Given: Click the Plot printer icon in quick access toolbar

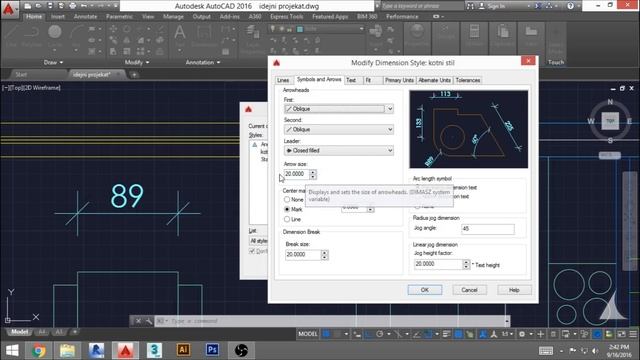Looking at the screenshot, I should [72, 6].
